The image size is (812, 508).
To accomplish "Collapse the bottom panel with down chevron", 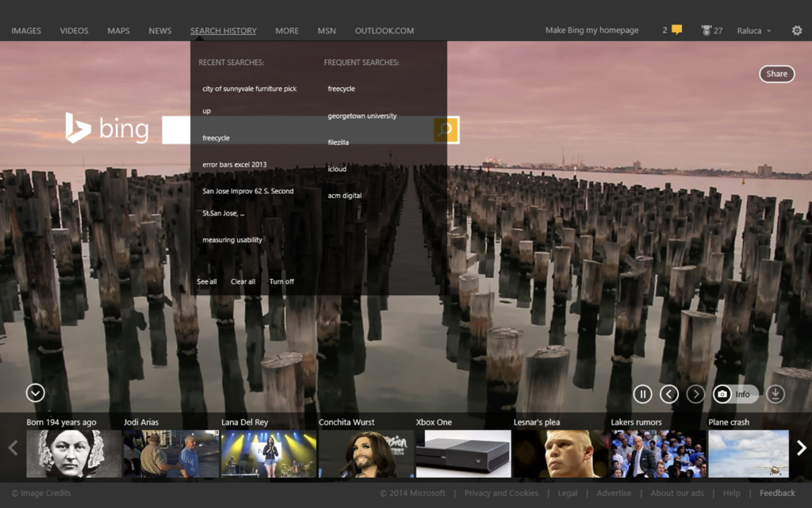I will coord(35,392).
